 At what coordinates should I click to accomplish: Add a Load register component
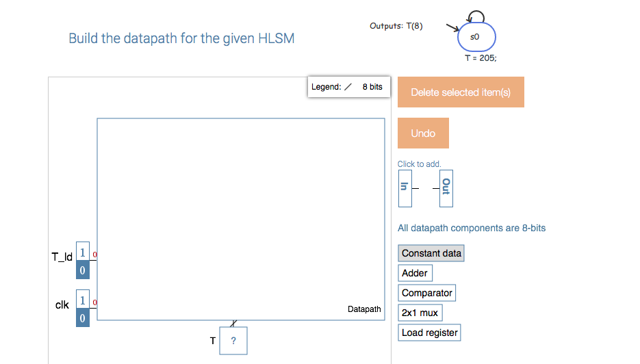point(429,333)
